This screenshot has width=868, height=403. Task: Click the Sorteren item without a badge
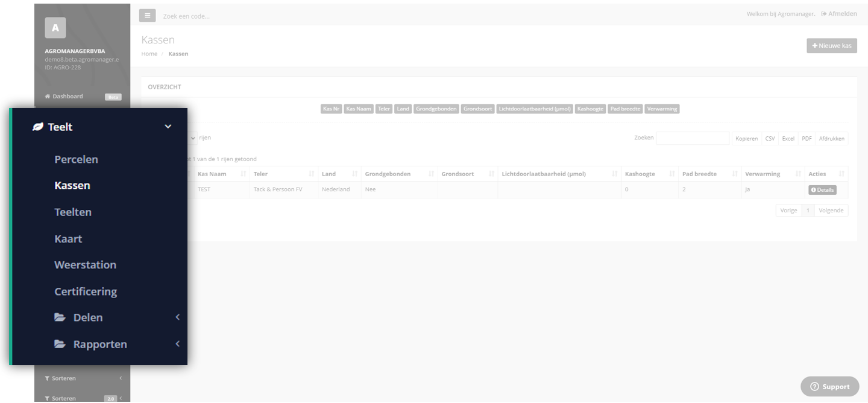83,378
